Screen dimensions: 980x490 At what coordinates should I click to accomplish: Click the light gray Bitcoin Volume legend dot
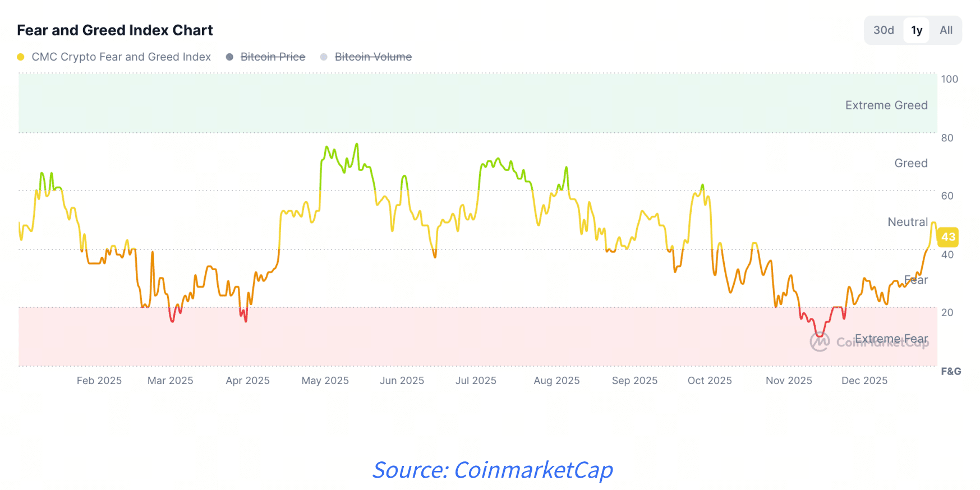point(323,57)
